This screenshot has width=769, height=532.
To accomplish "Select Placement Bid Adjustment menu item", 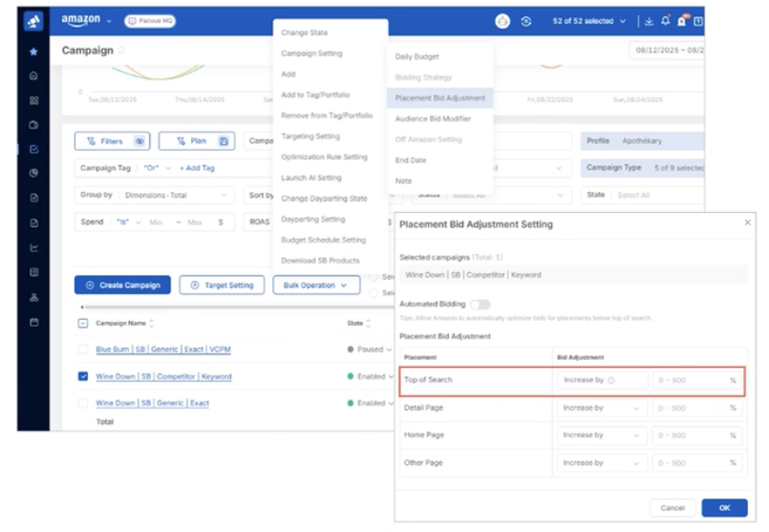I will 440,98.
